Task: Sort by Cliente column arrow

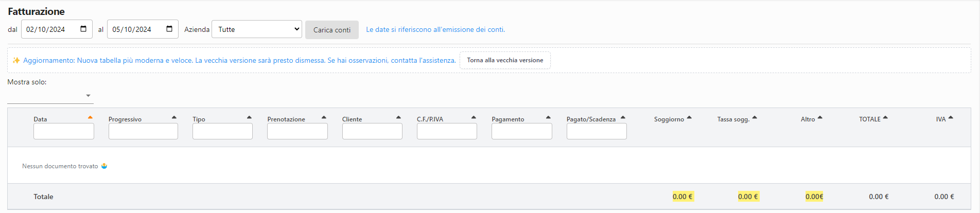Action: [x=398, y=118]
